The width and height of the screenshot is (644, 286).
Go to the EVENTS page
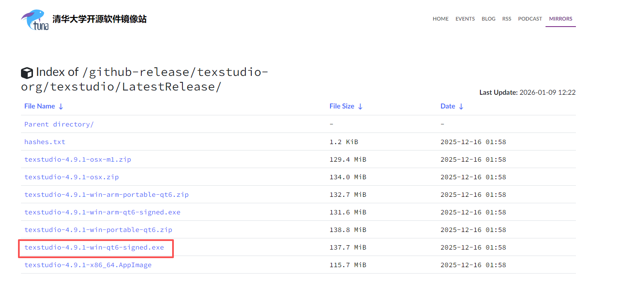[465, 19]
